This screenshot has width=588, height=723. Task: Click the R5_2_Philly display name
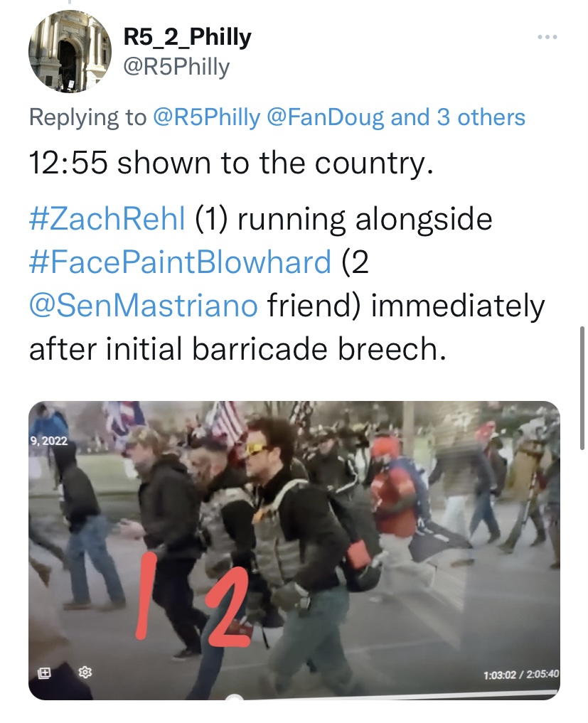[187, 37]
